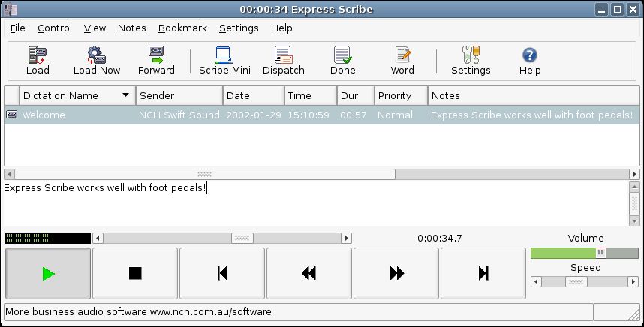Sort list by Dur column

click(356, 95)
